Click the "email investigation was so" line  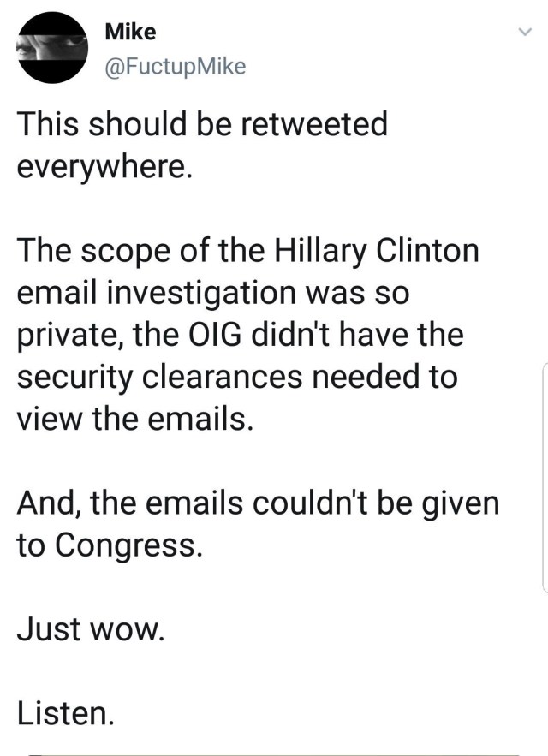pos(213,291)
